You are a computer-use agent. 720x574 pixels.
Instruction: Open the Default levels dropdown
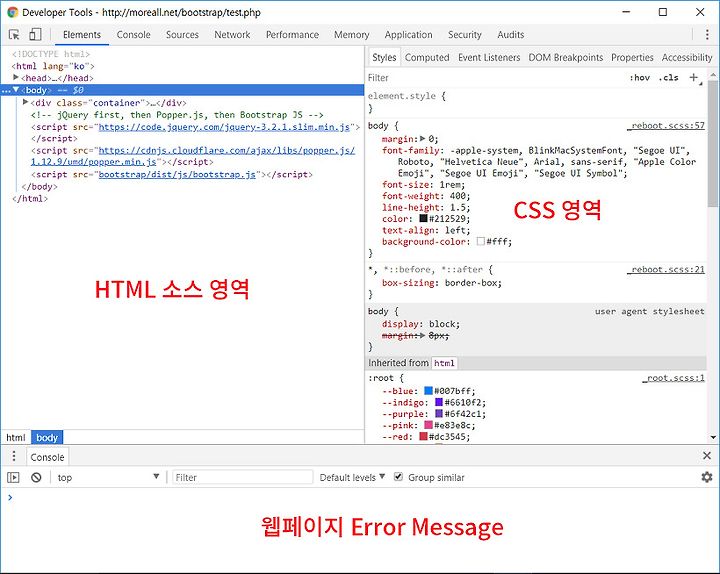pyautogui.click(x=352, y=477)
